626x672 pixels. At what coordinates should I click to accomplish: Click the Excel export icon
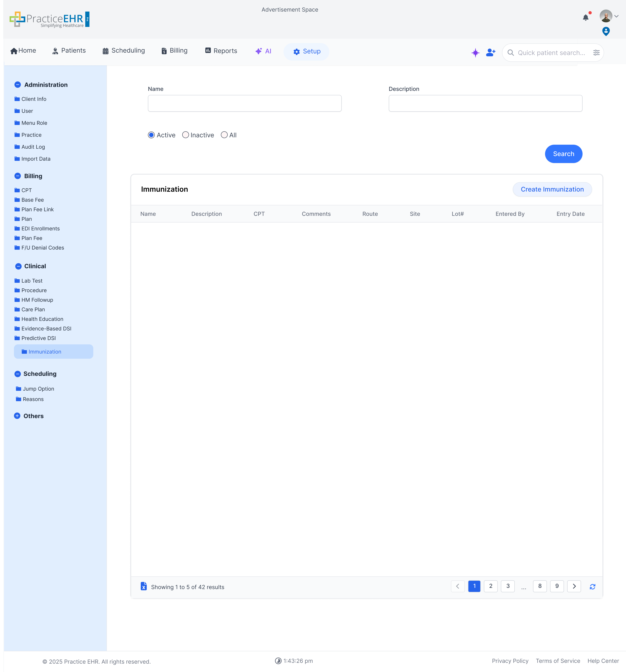144,586
